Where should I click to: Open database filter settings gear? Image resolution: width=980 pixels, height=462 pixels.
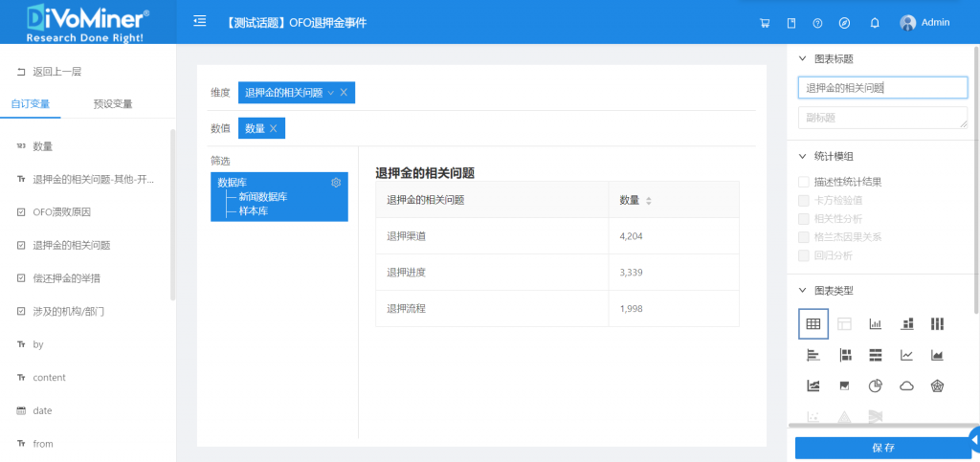point(336,183)
